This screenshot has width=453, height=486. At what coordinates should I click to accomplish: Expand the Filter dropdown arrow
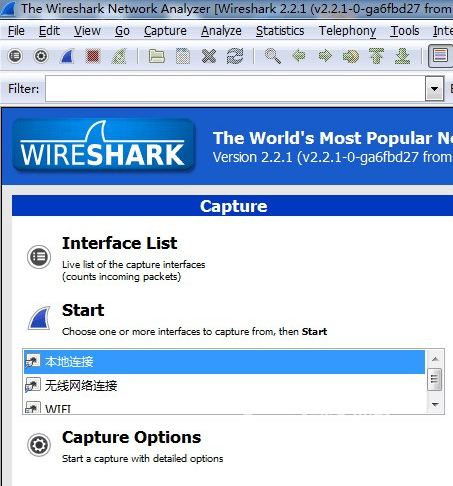point(434,89)
